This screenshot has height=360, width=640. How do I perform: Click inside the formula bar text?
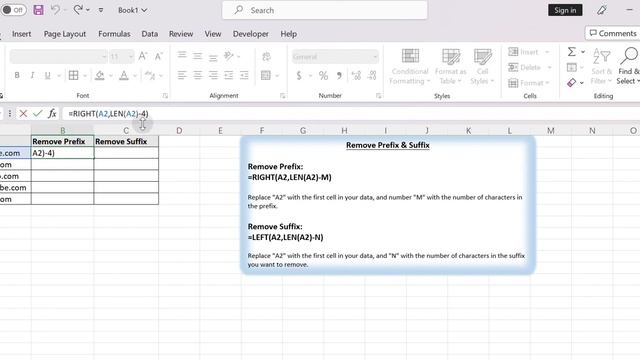point(108,113)
